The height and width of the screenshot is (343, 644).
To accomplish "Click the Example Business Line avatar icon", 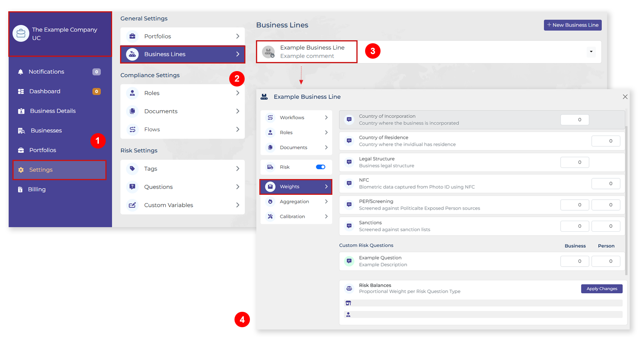I will (x=268, y=52).
